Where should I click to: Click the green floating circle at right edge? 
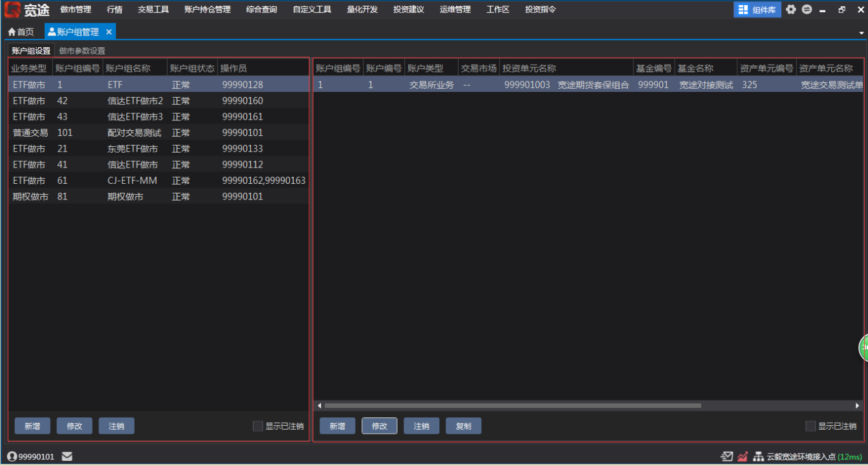(863, 348)
